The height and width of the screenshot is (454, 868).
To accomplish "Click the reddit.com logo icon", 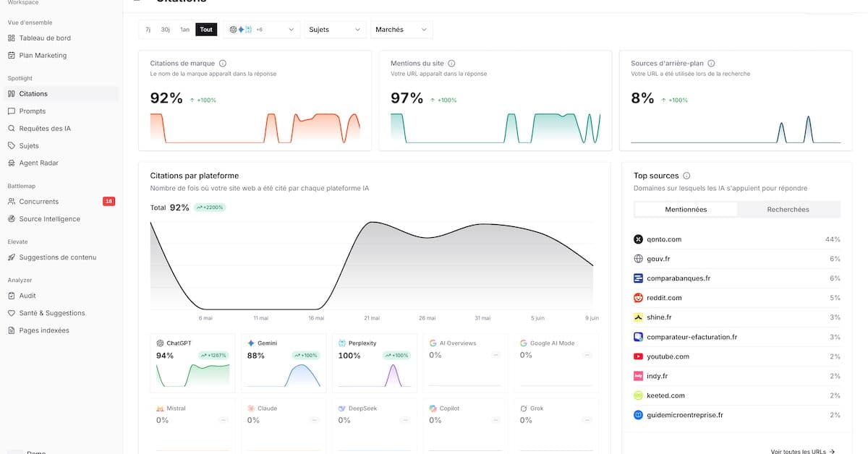I will 639,298.
